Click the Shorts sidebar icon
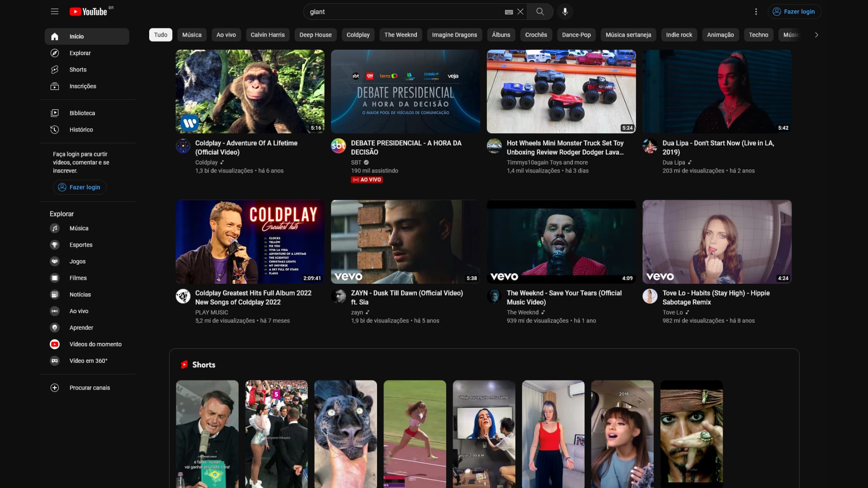The width and height of the screenshot is (868, 488). [x=54, y=69]
